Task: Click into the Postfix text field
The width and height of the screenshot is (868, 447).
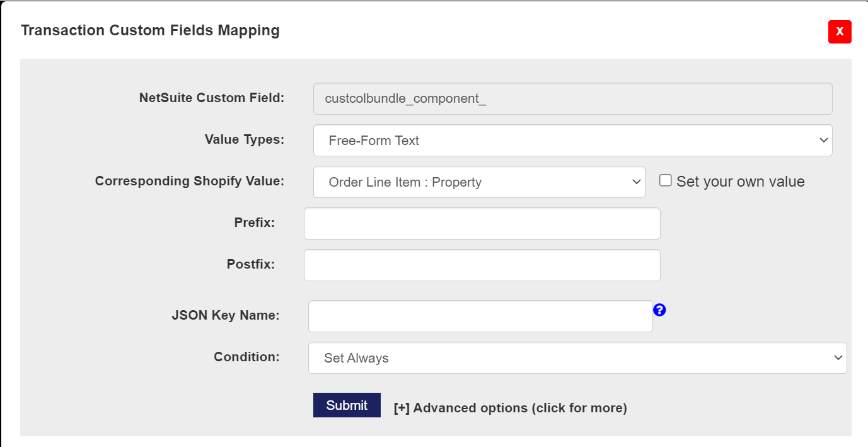Action: [x=482, y=265]
